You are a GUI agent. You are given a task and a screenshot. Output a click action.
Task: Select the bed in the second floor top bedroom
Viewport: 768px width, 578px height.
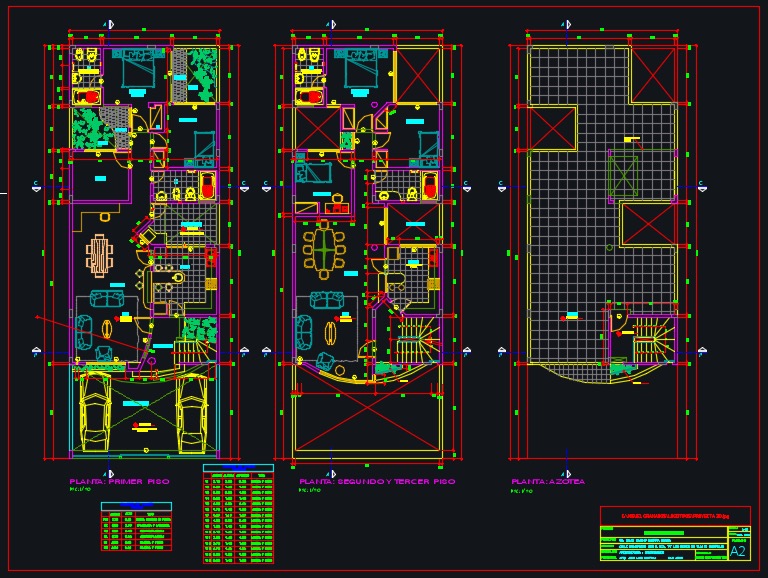point(358,70)
